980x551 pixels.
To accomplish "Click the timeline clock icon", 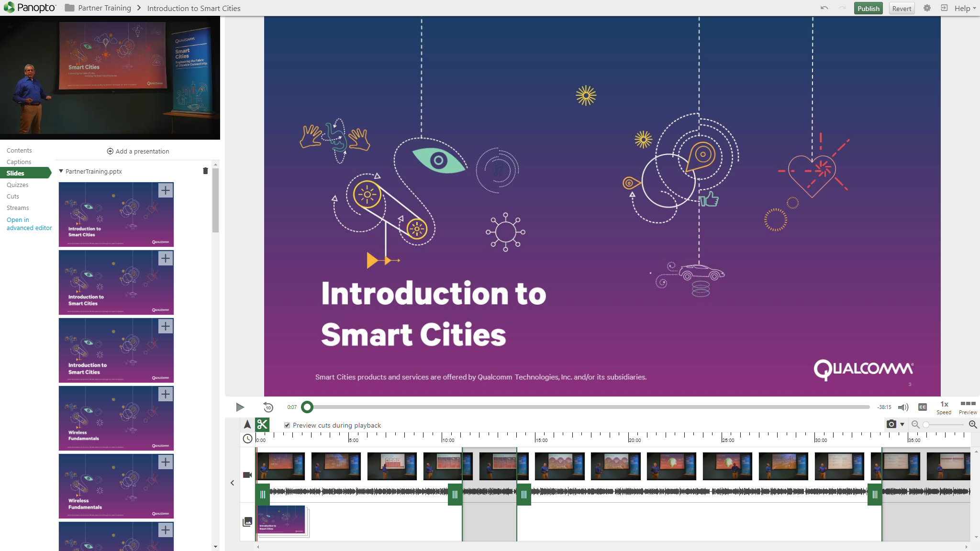I will click(247, 439).
